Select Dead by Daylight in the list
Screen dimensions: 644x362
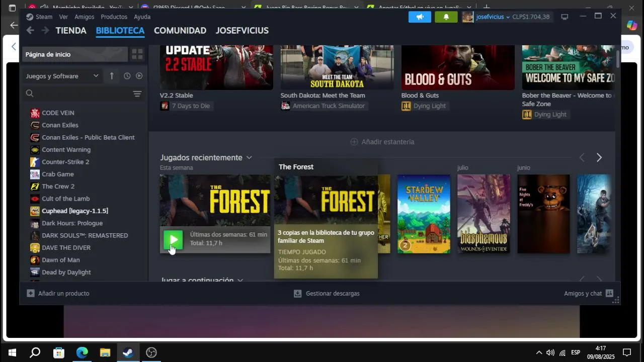[x=66, y=273]
